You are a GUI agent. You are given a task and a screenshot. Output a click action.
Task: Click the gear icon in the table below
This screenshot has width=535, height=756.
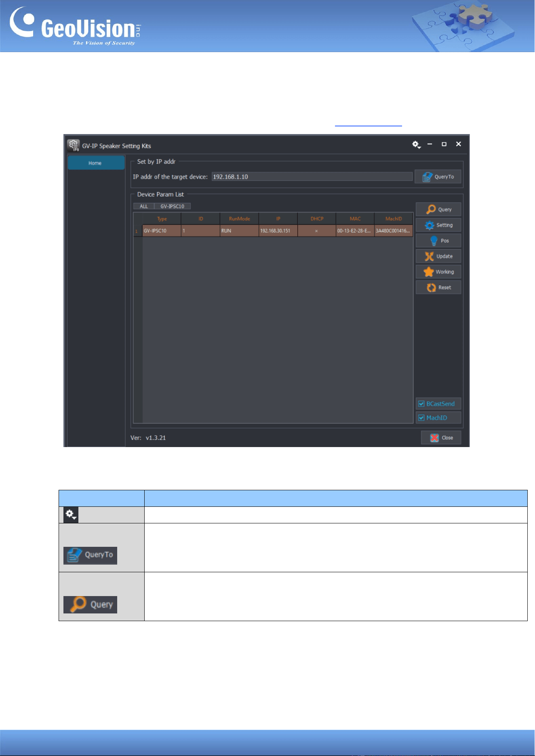pyautogui.click(x=71, y=515)
